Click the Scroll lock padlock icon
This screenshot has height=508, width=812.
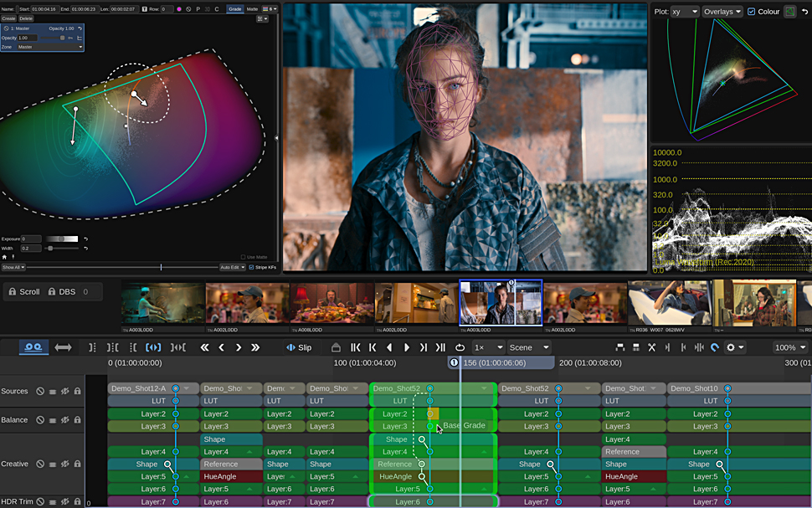(10, 292)
